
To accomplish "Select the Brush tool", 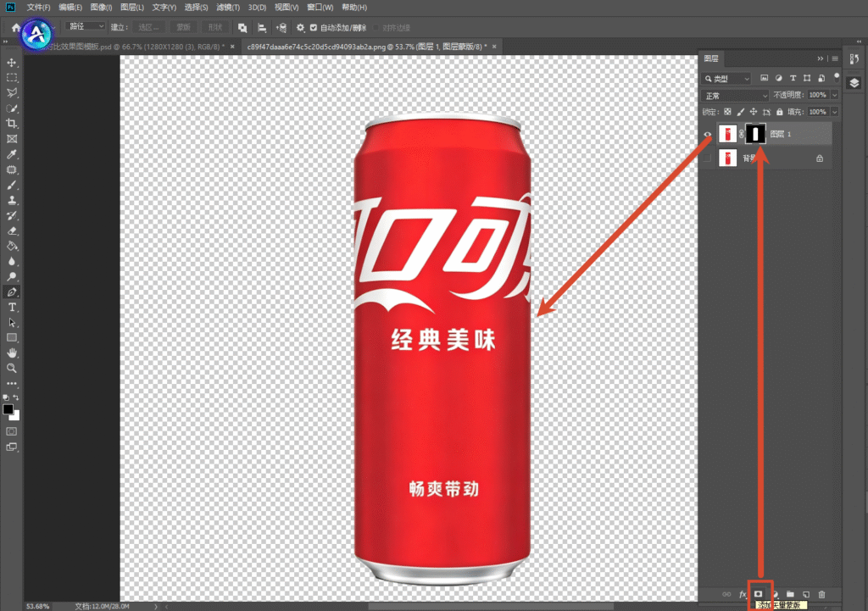I will (x=12, y=186).
